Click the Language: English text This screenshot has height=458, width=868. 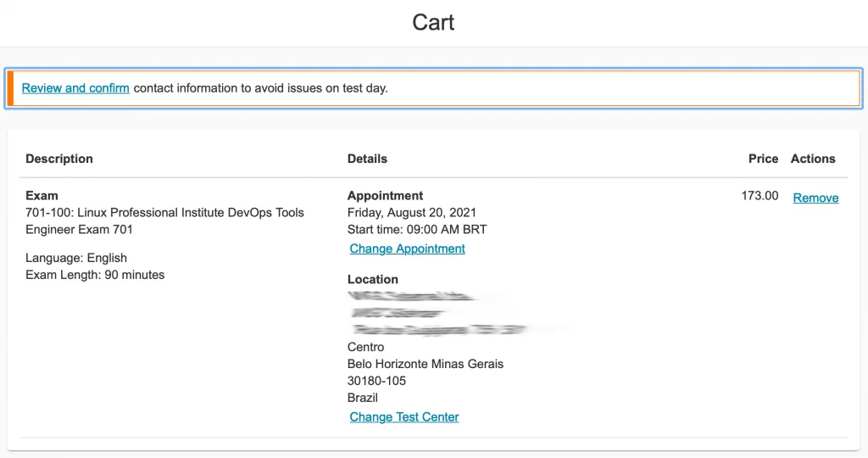click(x=76, y=258)
